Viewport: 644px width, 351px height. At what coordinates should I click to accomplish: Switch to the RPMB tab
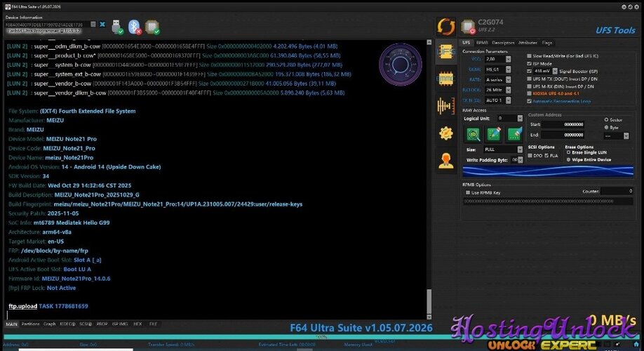(x=482, y=43)
